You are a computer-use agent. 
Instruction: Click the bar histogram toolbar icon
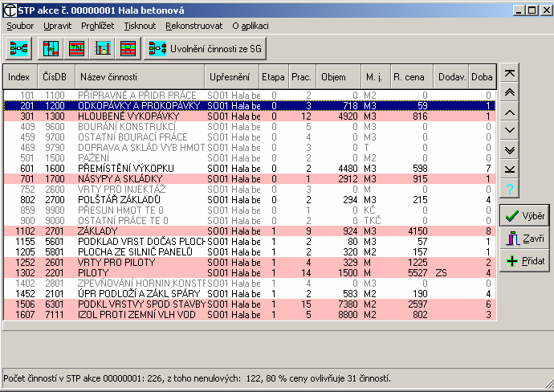coord(103,48)
